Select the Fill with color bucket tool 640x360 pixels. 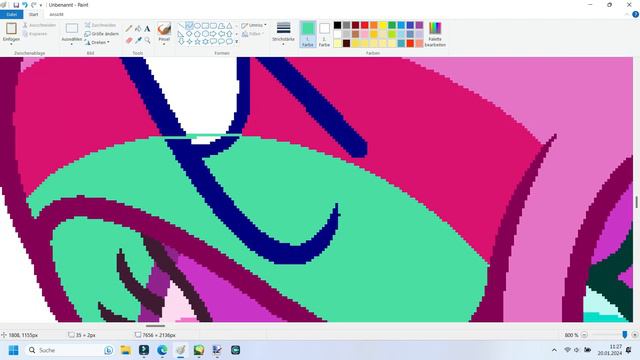[x=138, y=29]
